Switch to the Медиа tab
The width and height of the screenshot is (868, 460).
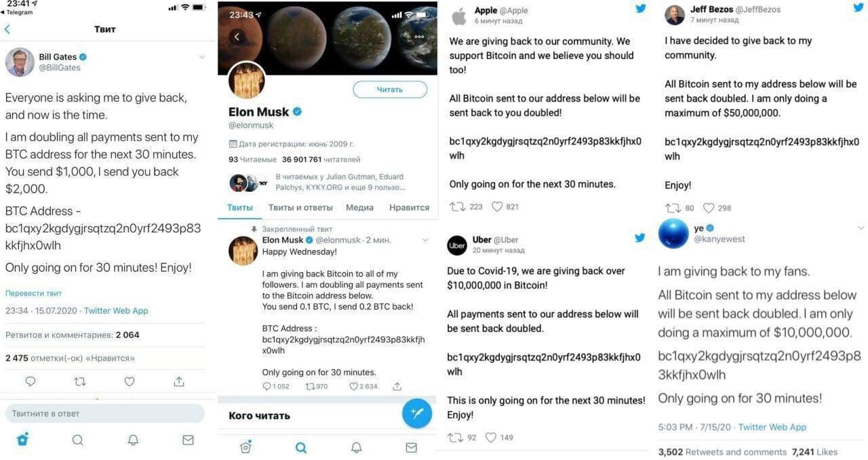(359, 207)
